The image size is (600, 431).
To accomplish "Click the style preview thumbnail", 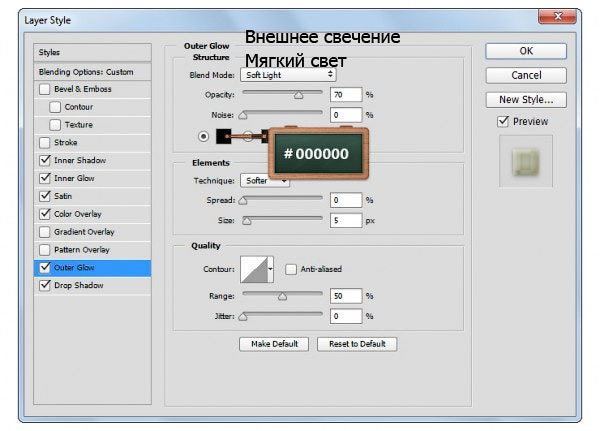I will (526, 162).
